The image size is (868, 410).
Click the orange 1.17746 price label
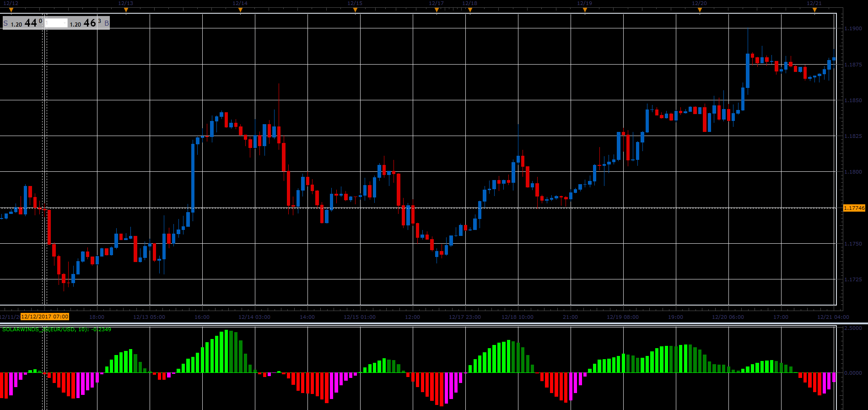pyautogui.click(x=854, y=208)
